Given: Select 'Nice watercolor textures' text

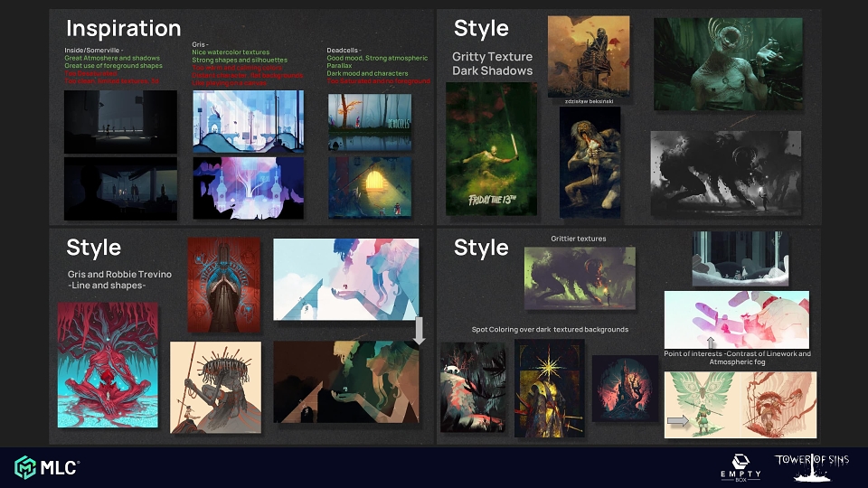Looking at the screenshot, I should pos(231,52).
